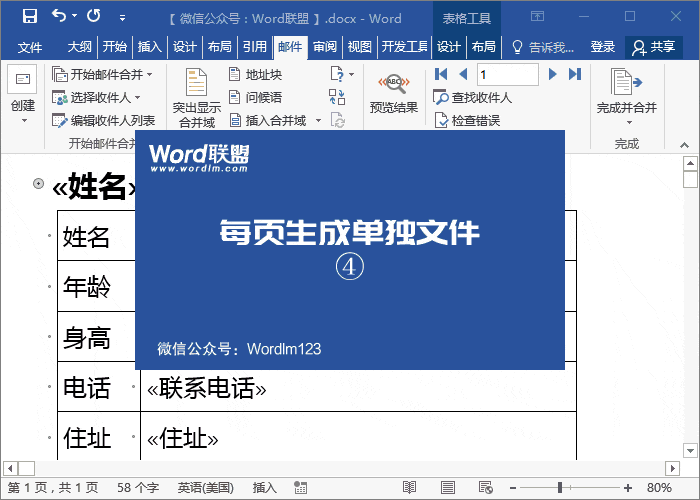Insert 地址块 address block
Screen dimensions: 700x500
click(x=255, y=74)
